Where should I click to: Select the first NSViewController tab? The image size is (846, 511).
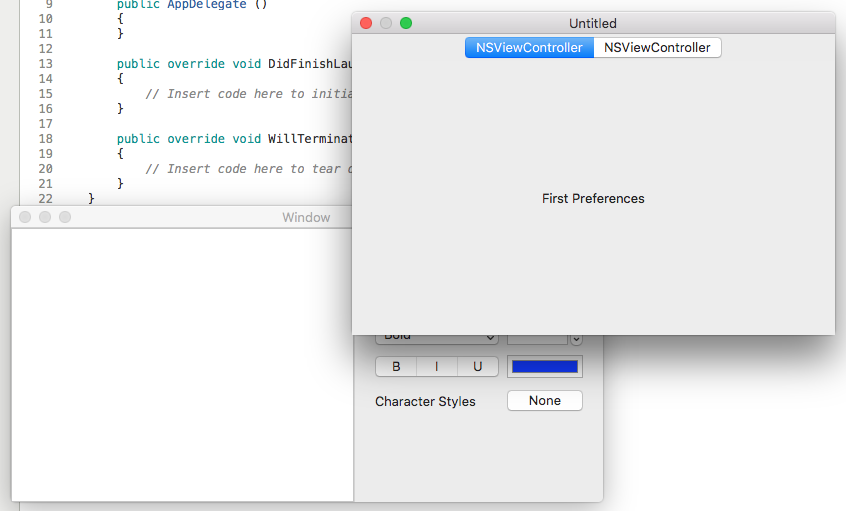click(x=529, y=47)
